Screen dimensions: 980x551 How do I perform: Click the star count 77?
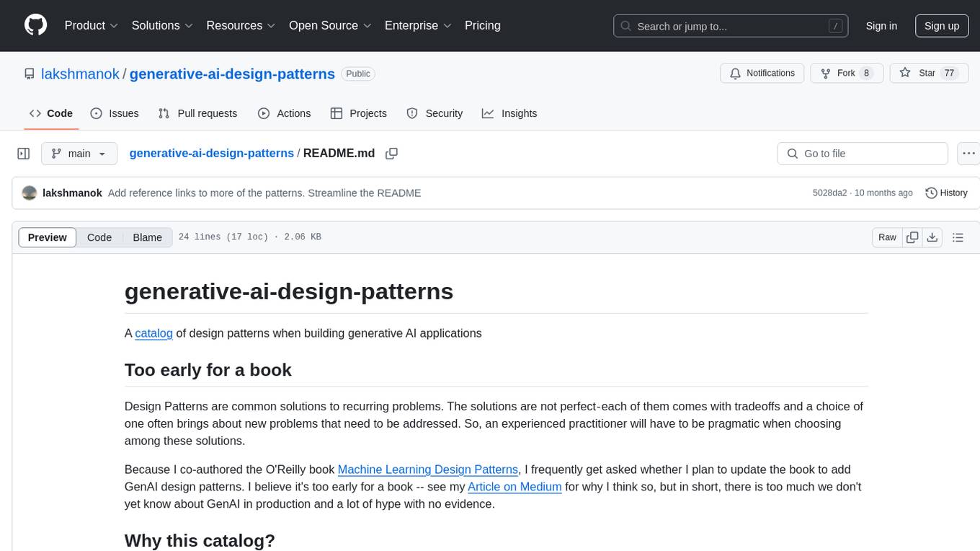(949, 73)
